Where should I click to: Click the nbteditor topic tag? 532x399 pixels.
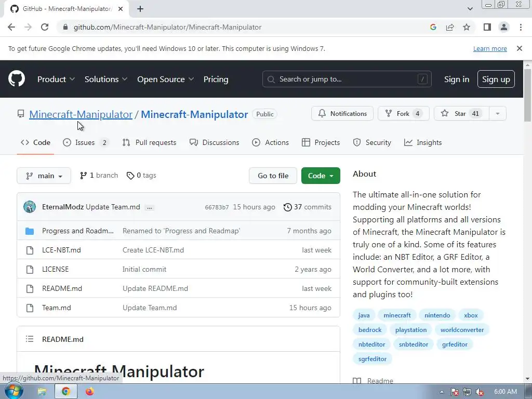click(371, 344)
